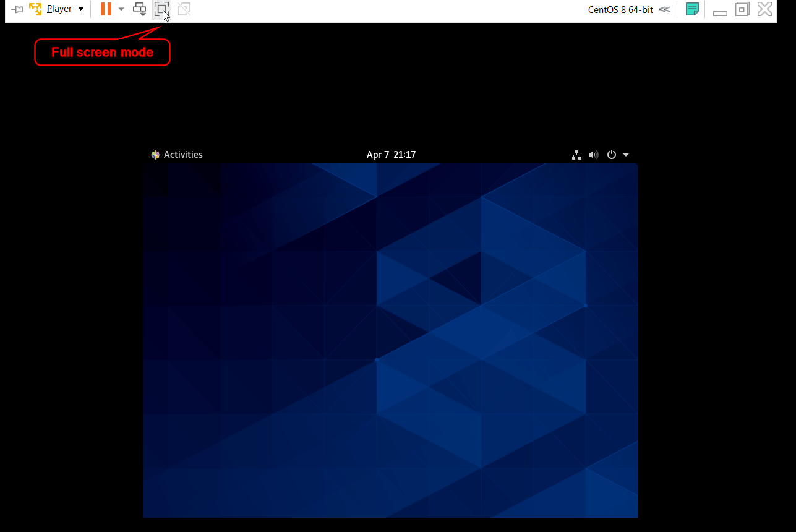Open the virtual machine message log sticky note
796x532 pixels.
(691, 9)
